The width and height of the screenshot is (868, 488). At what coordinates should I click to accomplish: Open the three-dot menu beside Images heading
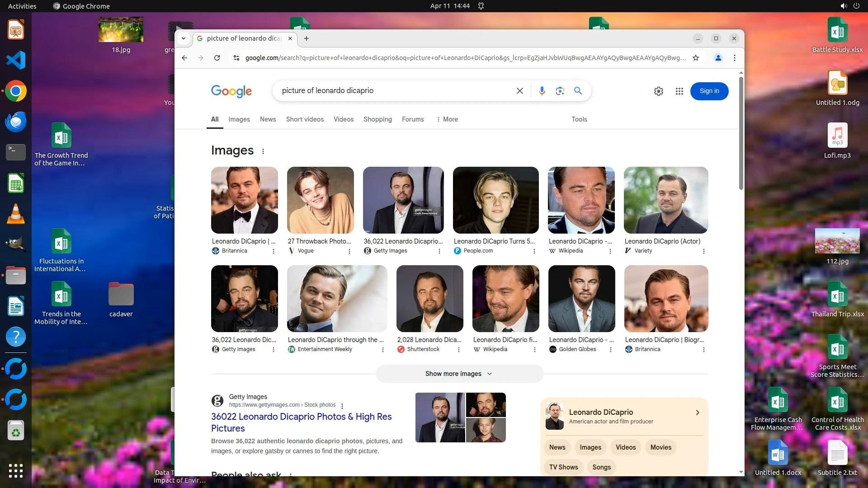pos(263,151)
